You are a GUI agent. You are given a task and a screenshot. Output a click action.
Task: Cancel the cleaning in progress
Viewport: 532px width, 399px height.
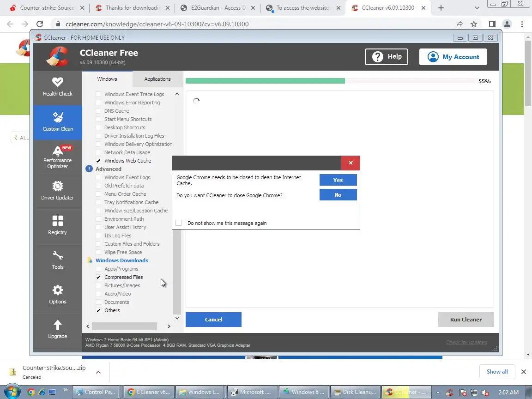(x=213, y=319)
